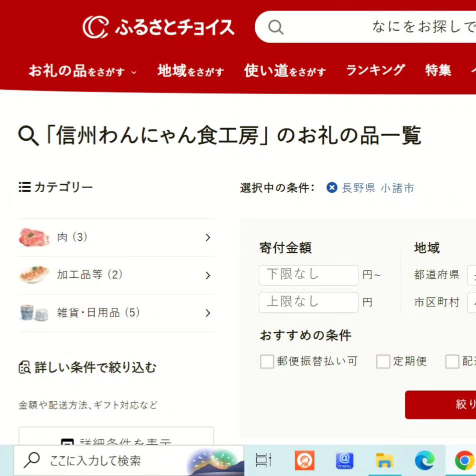Click the ここに入力して検索 taskbar search box
This screenshot has height=476, width=476.
tap(129, 460)
